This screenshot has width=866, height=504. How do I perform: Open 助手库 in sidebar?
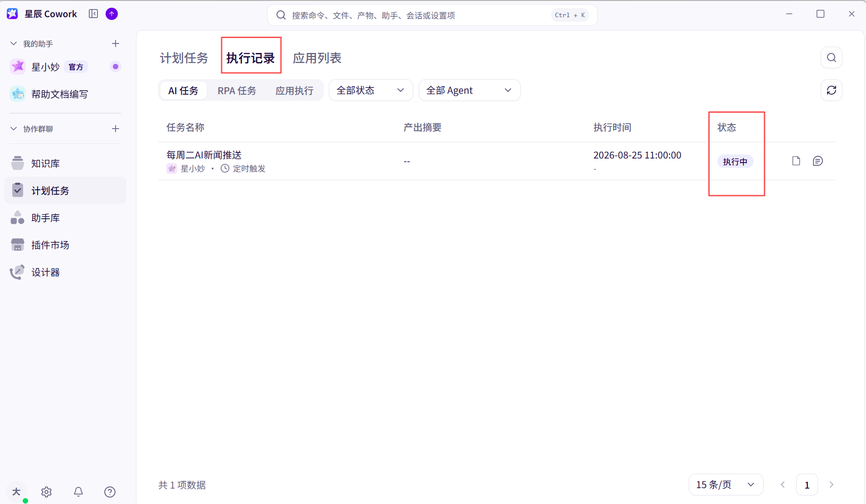pyautogui.click(x=65, y=218)
